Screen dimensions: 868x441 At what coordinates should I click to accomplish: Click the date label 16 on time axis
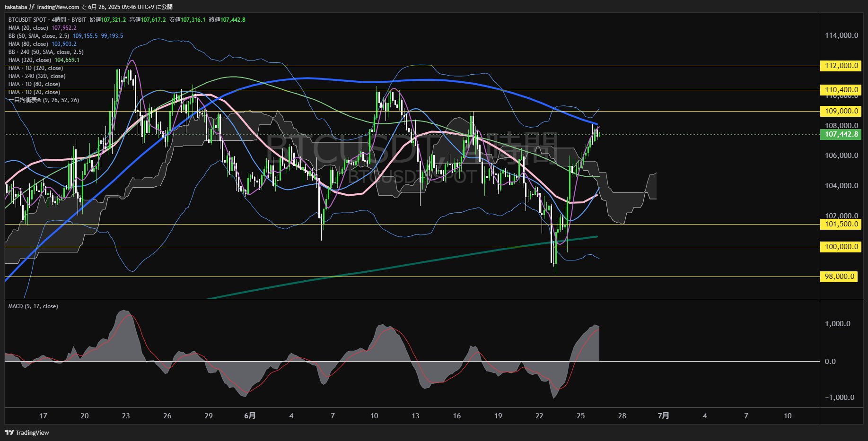tap(456, 416)
